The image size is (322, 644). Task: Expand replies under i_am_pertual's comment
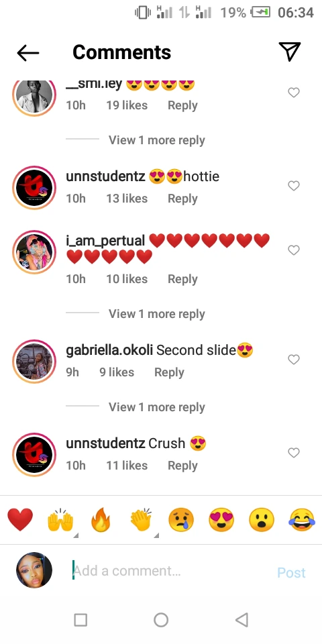[156, 314]
